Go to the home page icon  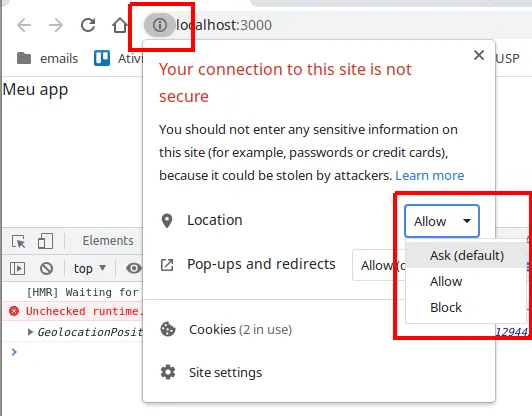point(119,25)
